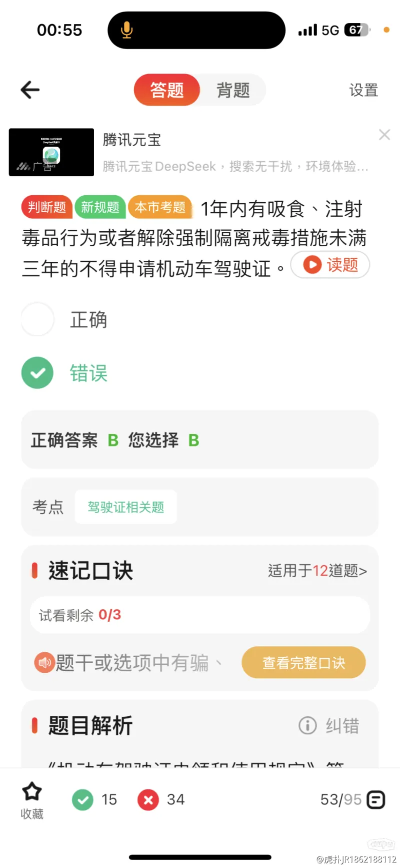Viewport: 400px width, 868px height.
Task: Play the 读题 read-aloud button
Action: (x=330, y=264)
